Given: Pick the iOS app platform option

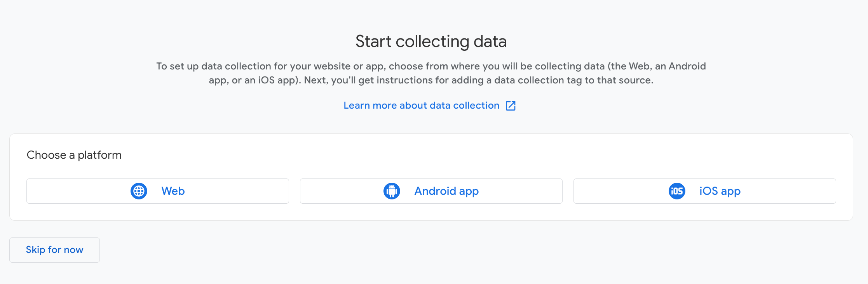Looking at the screenshot, I should coord(704,191).
